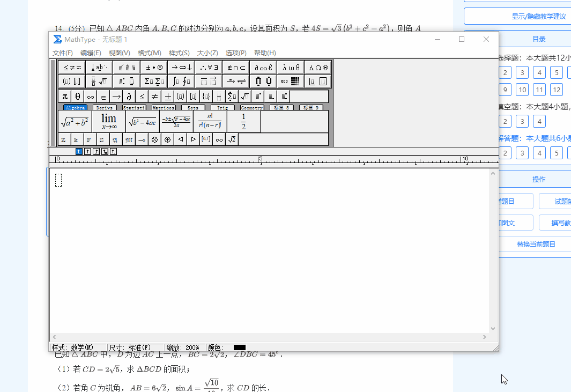Insert the right arrow from the small bar
Screen dimensions: 571x392
116,97
